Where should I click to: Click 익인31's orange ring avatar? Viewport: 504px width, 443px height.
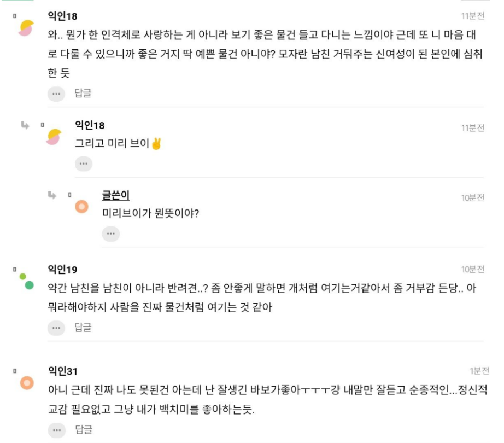(26, 382)
